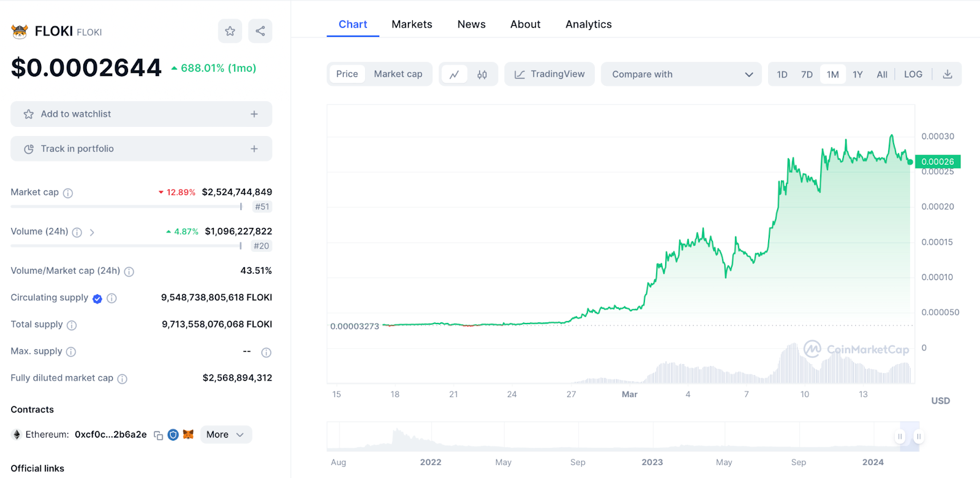980x478 pixels.
Task: Toggle LOG scale on chart
Action: (x=913, y=74)
